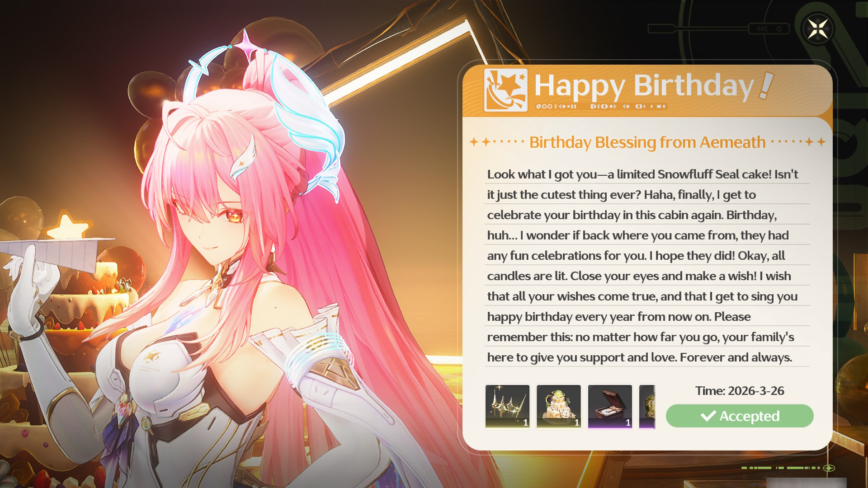The width and height of the screenshot is (868, 488).
Task: Open the brown jewelry box reward
Action: [610, 407]
